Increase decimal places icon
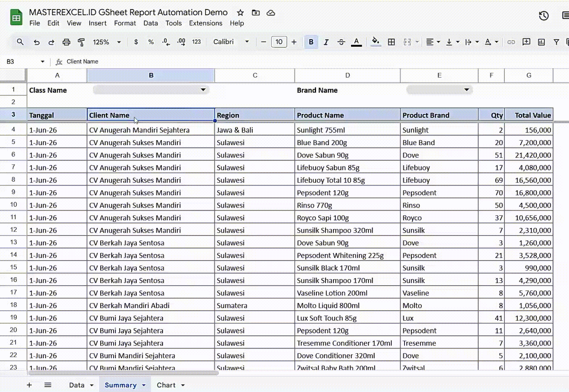Screen dimensions: 569x392 [181, 42]
